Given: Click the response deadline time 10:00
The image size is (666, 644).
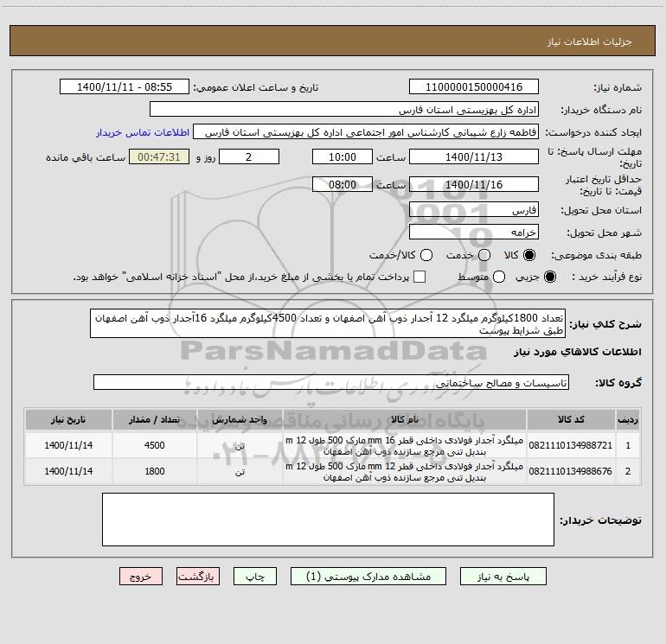Looking at the screenshot, I should tap(343, 156).
